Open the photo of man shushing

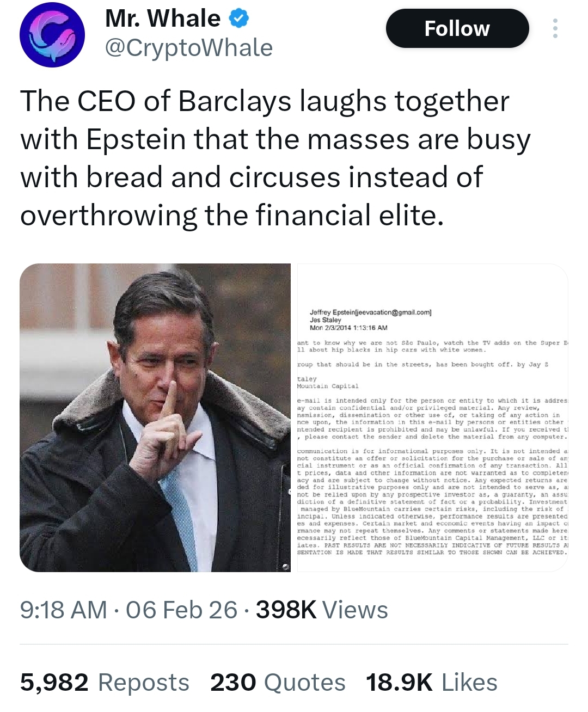pyautogui.click(x=155, y=418)
